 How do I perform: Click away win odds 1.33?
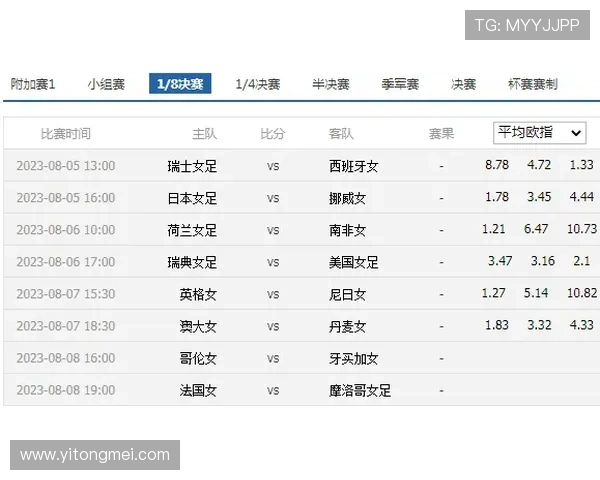pos(582,165)
